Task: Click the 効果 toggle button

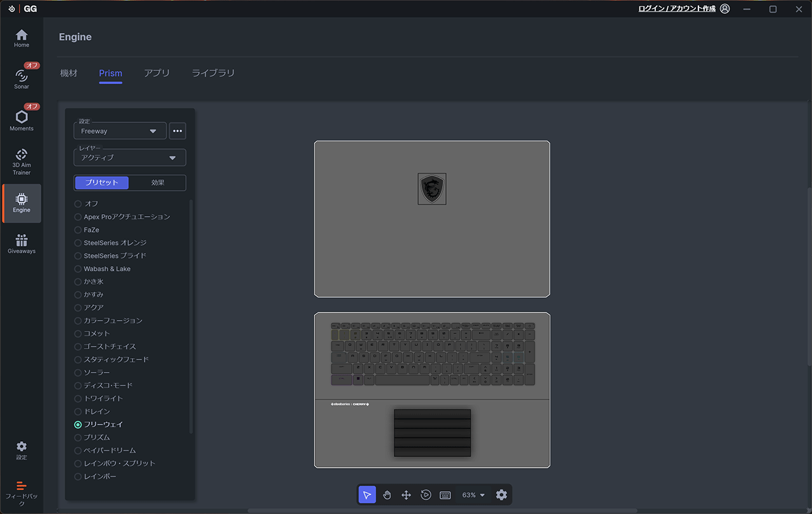Action: point(157,183)
